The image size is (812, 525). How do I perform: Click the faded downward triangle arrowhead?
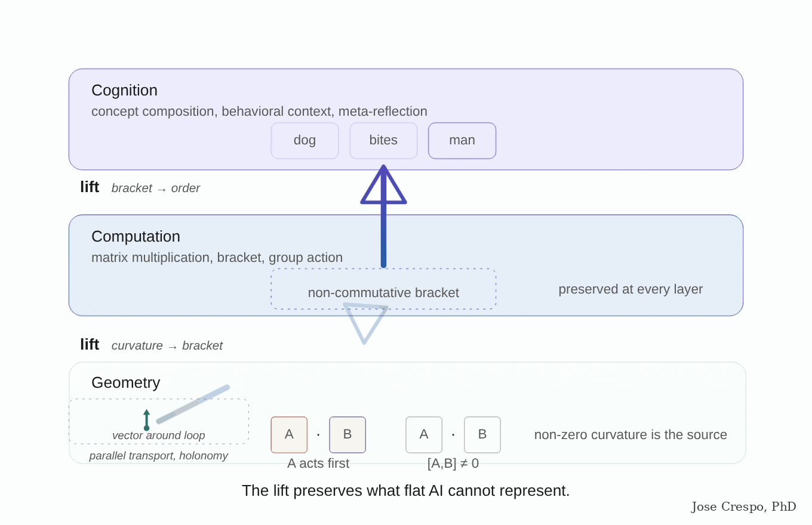365,323
